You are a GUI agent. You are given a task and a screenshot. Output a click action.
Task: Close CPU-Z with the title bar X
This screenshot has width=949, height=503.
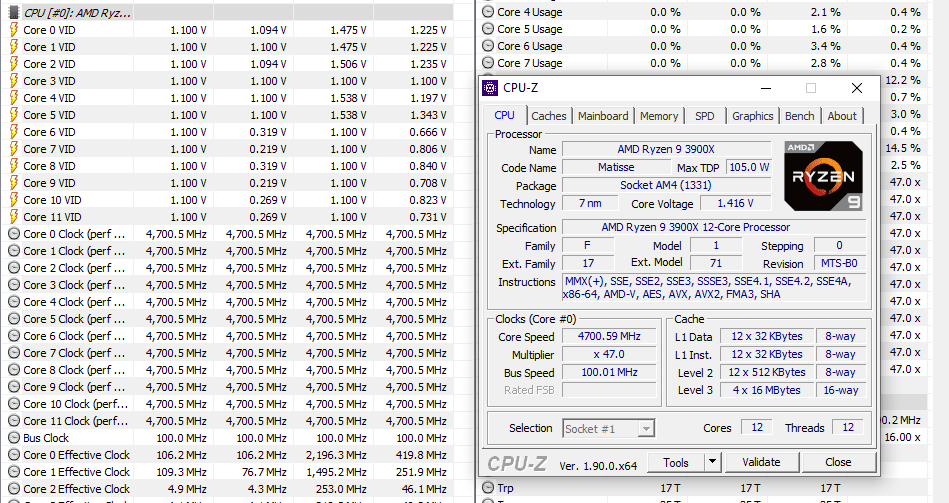856,88
